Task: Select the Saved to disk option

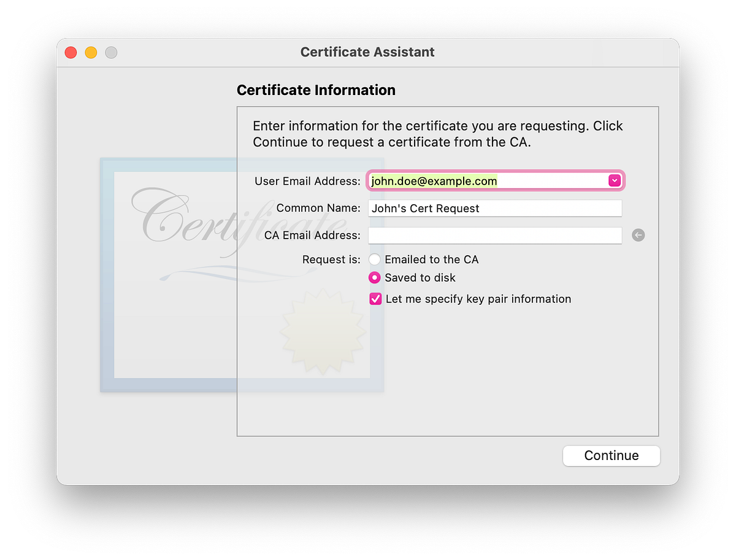Action: (x=375, y=277)
